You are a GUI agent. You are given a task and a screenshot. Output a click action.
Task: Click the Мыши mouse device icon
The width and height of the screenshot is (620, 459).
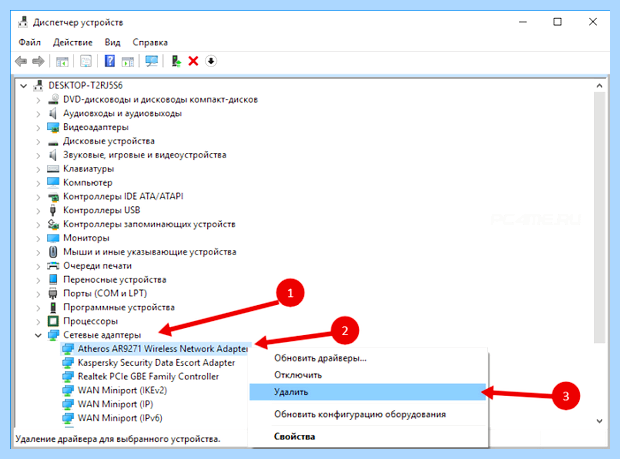click(53, 252)
